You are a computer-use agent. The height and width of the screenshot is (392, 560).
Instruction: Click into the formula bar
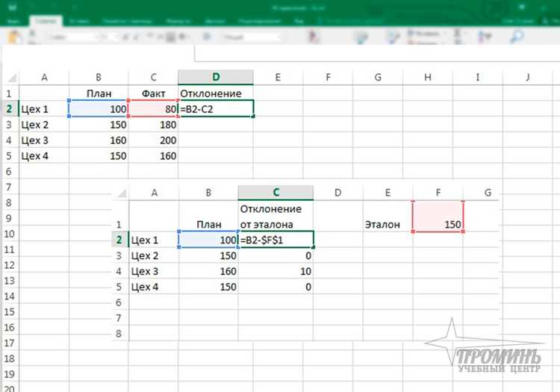pos(377,54)
